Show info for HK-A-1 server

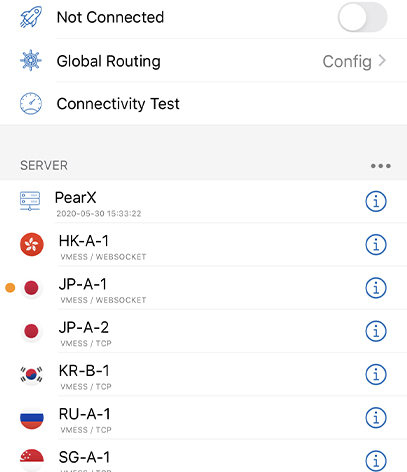(x=376, y=245)
